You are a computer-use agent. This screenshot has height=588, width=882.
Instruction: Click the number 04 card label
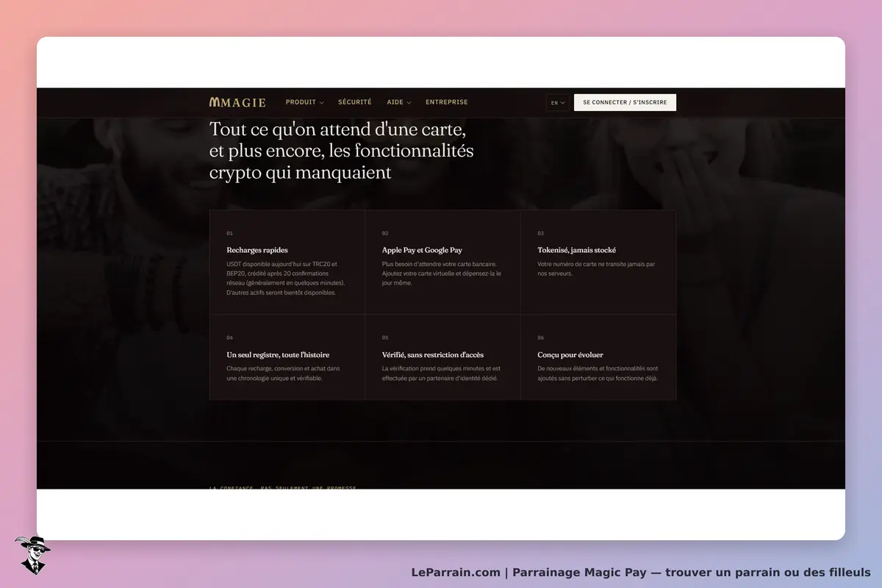pyautogui.click(x=229, y=338)
